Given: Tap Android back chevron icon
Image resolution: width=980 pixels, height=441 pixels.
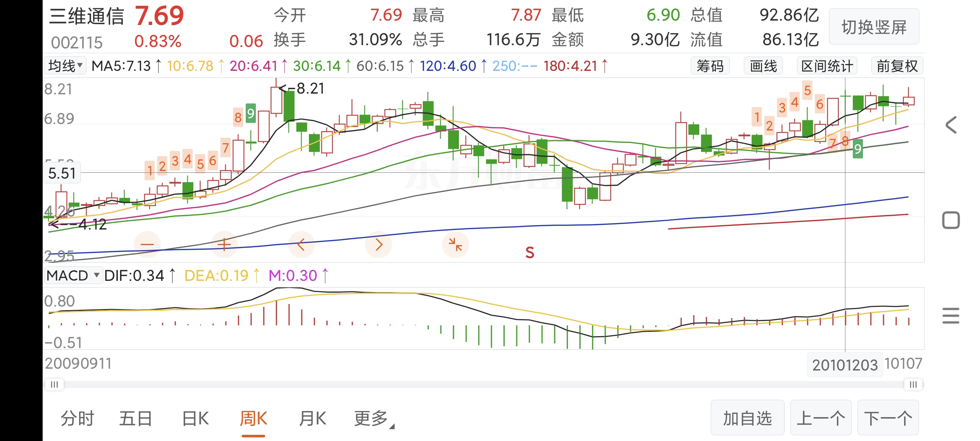Looking at the screenshot, I should tap(951, 125).
